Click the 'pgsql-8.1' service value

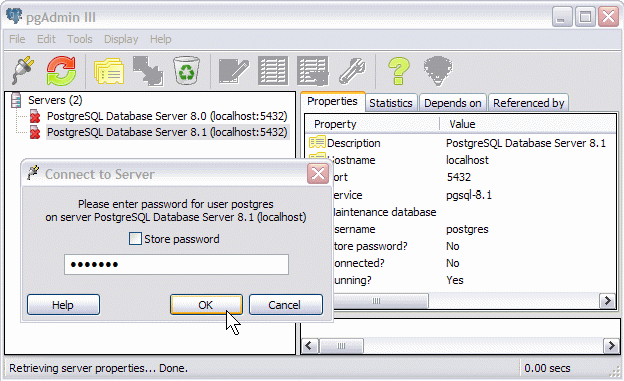(x=469, y=195)
